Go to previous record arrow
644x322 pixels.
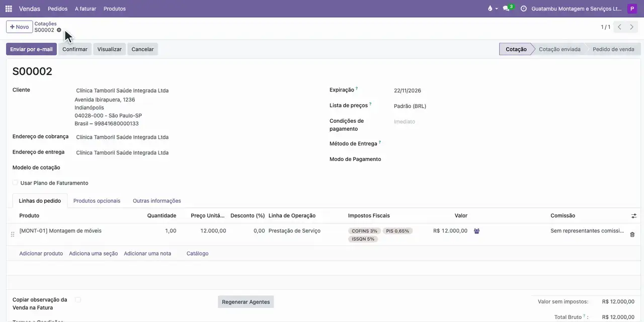[619, 27]
